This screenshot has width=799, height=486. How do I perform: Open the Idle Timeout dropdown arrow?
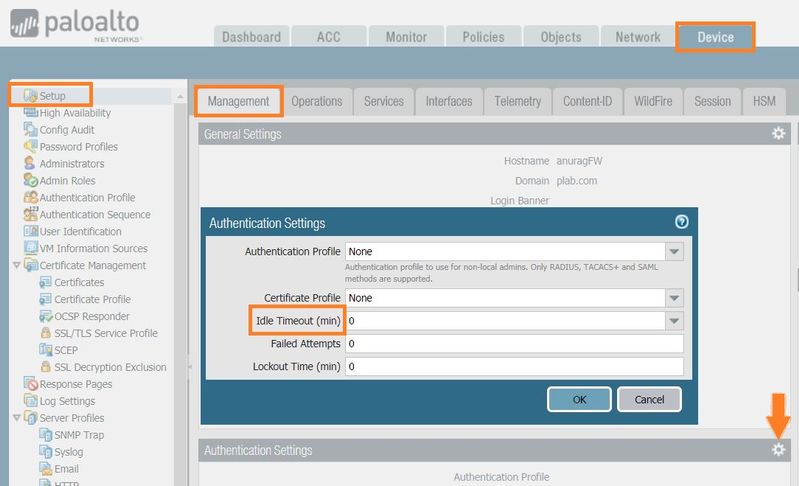tap(674, 321)
